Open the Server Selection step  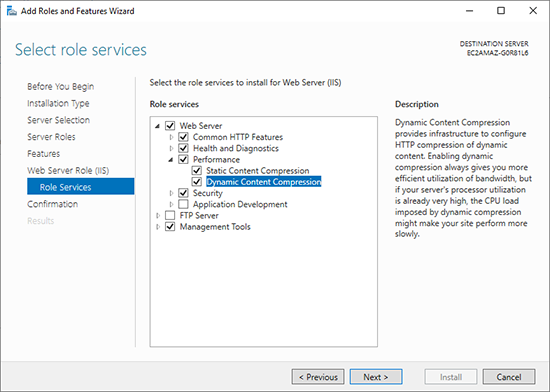(x=59, y=120)
